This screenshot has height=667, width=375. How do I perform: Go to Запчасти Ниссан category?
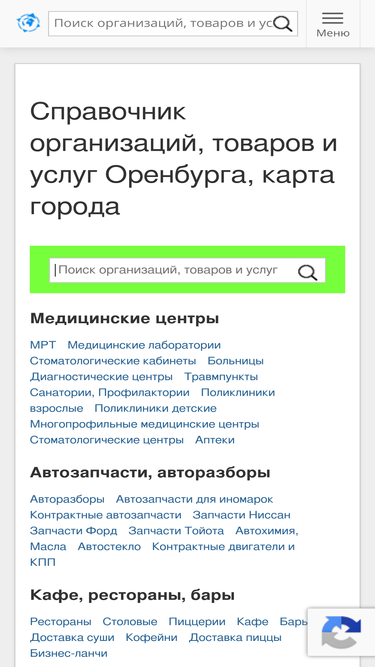[241, 515]
